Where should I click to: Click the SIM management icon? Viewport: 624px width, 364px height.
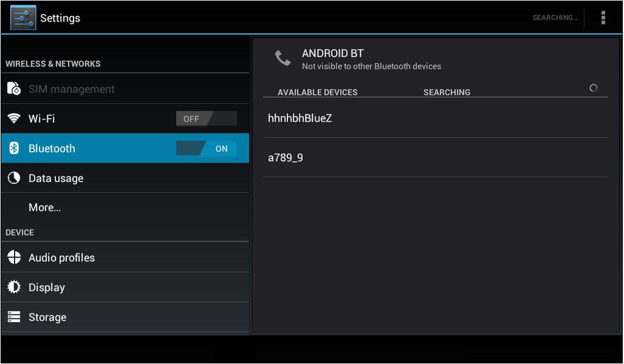[x=14, y=89]
